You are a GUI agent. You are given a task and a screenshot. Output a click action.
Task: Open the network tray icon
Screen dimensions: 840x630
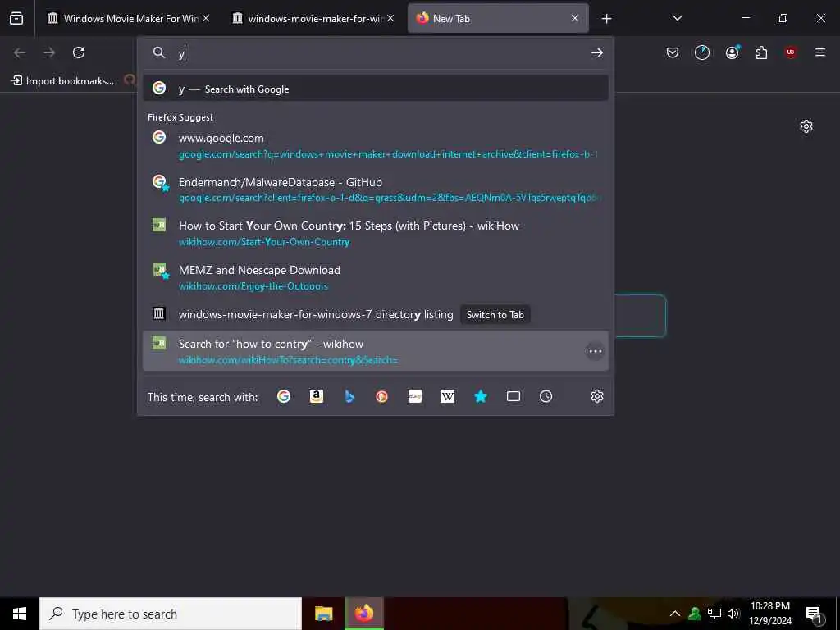714,614
